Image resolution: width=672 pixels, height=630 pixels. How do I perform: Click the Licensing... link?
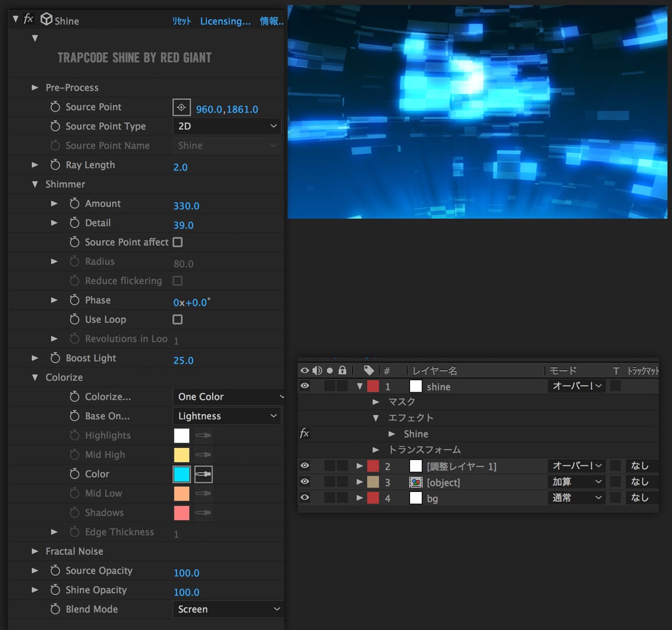[225, 21]
